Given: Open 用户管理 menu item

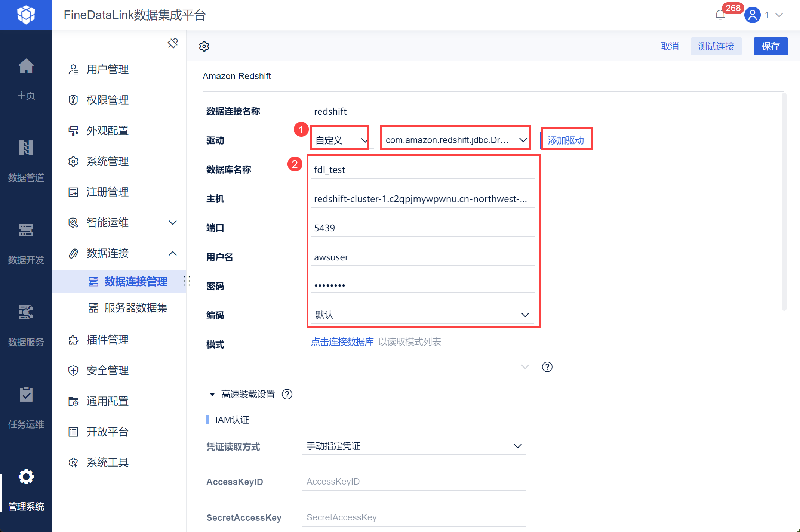Looking at the screenshot, I should point(108,69).
